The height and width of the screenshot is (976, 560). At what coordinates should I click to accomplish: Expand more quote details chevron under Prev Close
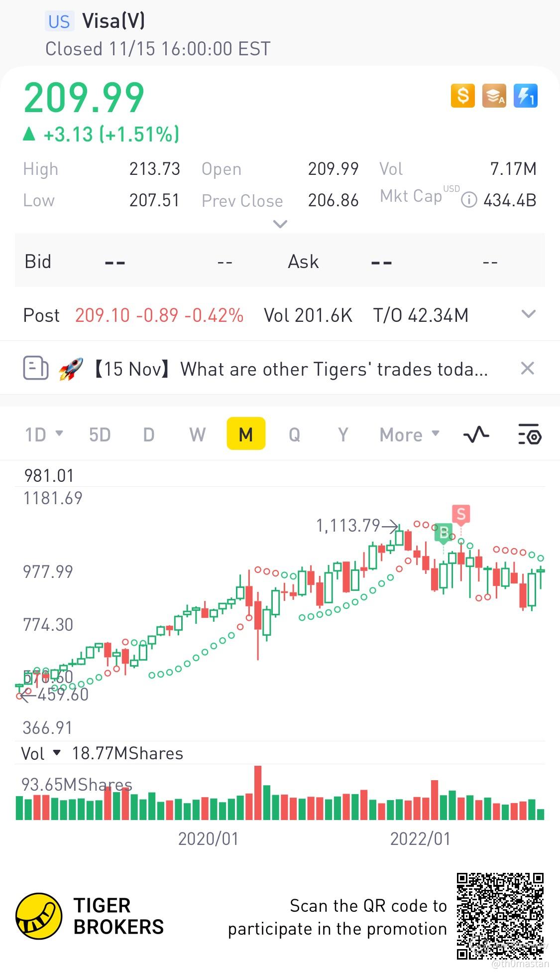(280, 224)
